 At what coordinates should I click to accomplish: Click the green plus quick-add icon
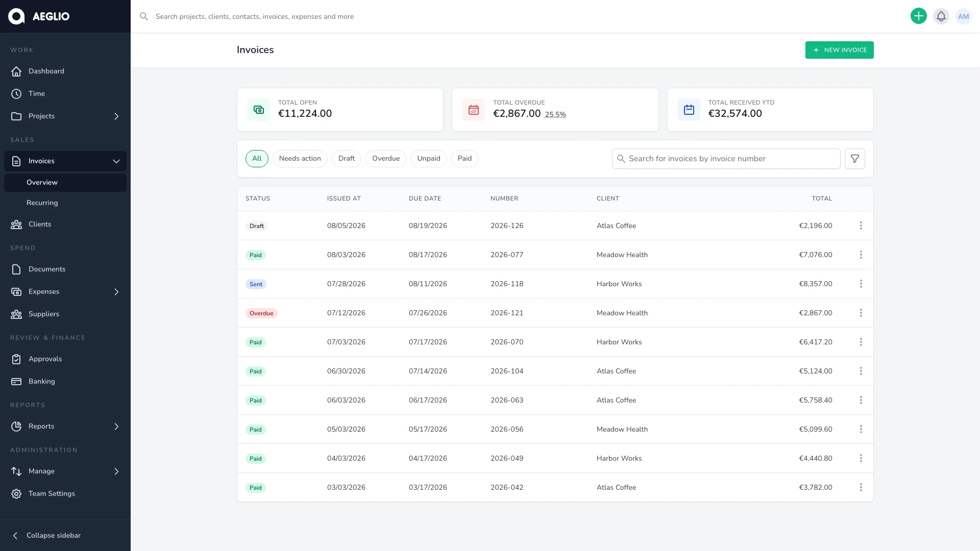(x=919, y=16)
